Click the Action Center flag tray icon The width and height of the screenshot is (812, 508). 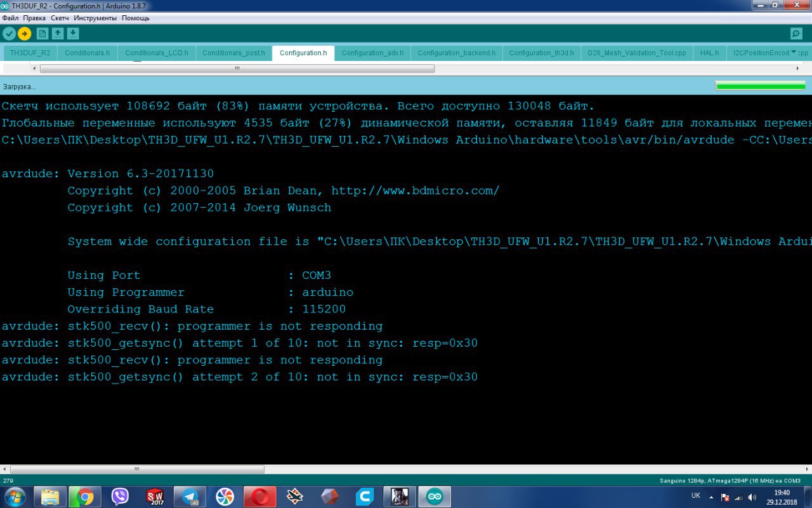(x=726, y=497)
